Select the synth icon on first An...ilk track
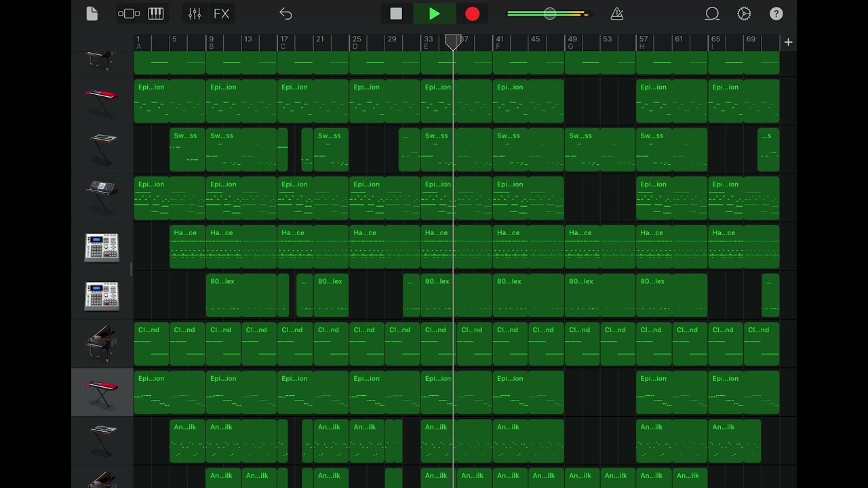Screen dimensions: 868x488 (x=102, y=441)
